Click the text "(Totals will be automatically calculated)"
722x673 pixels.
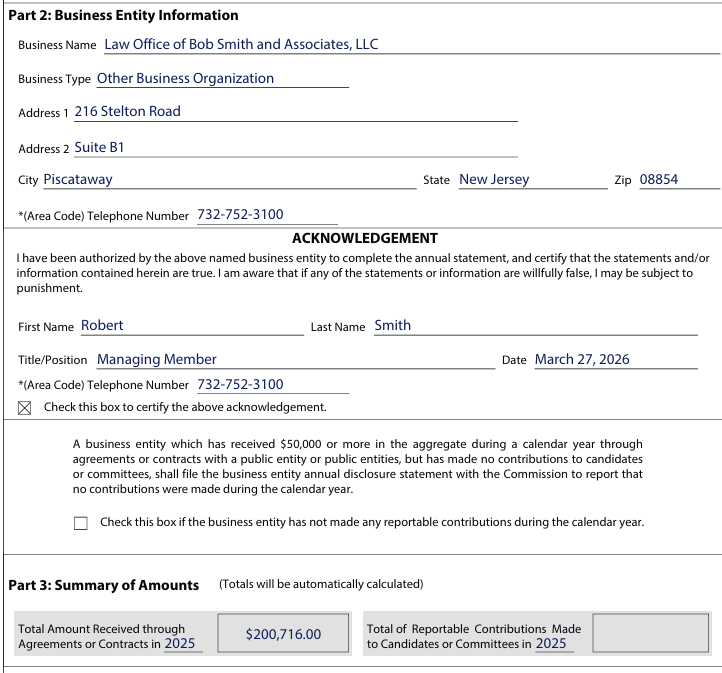click(x=321, y=584)
